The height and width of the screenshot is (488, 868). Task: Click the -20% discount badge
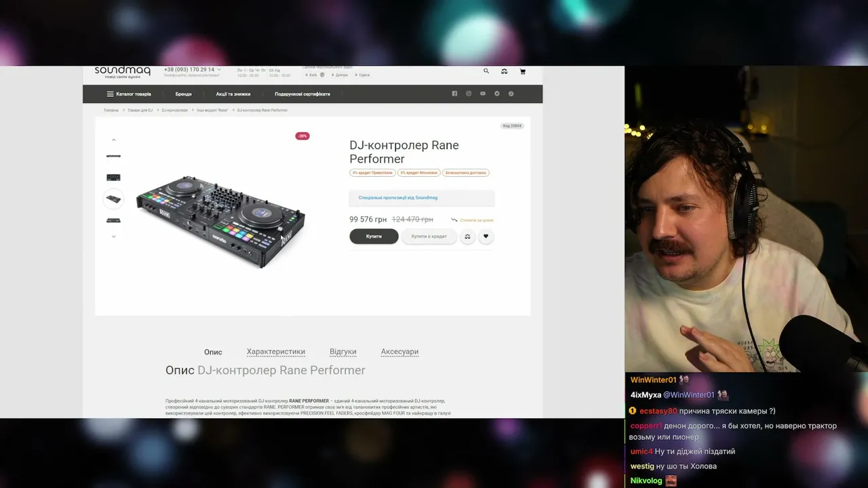pyautogui.click(x=302, y=136)
